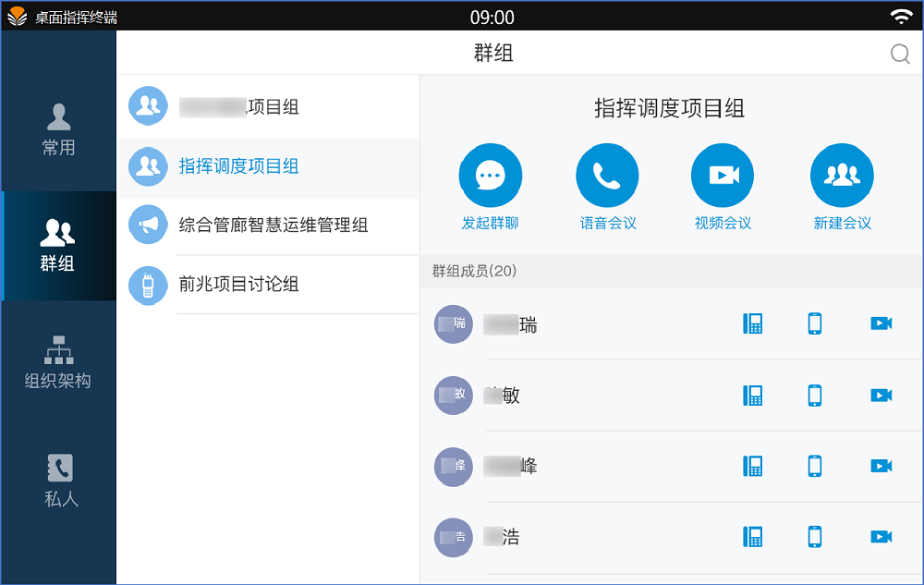924x585 pixels.
Task: Switch to the 组织架构 tab
Action: click(59, 362)
